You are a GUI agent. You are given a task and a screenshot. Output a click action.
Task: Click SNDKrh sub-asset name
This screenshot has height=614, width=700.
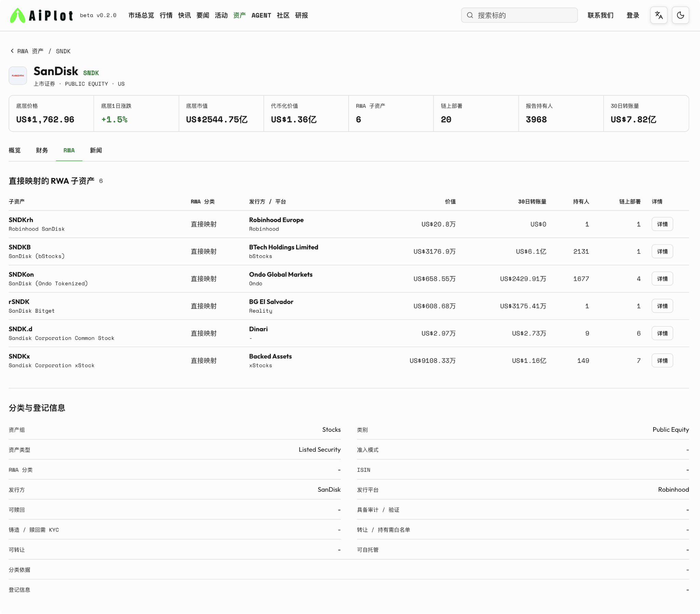[21, 220]
